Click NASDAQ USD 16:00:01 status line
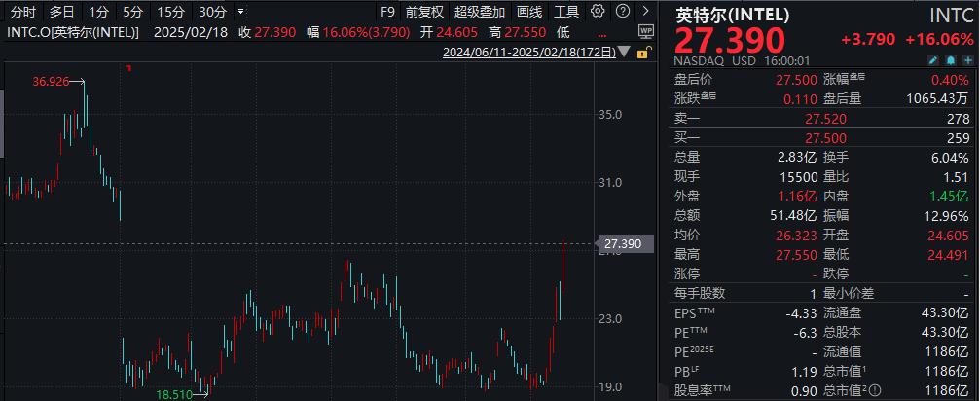This screenshot has width=980, height=401. [742, 60]
